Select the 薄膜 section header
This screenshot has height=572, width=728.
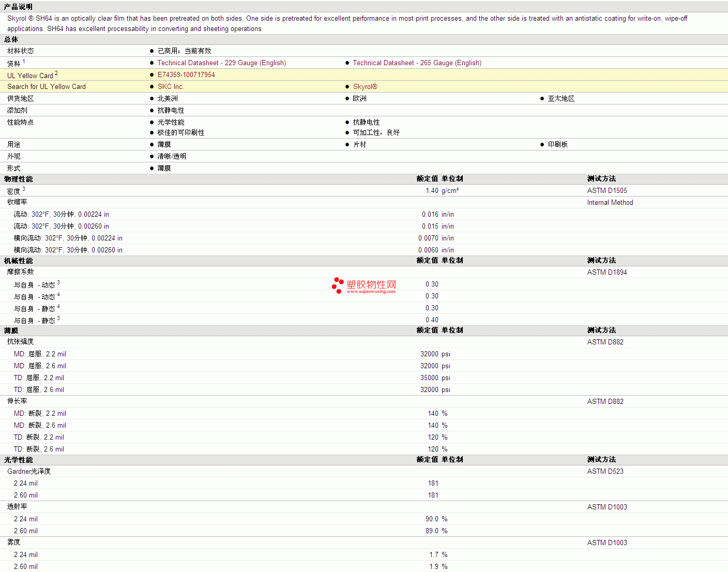(x=11, y=330)
